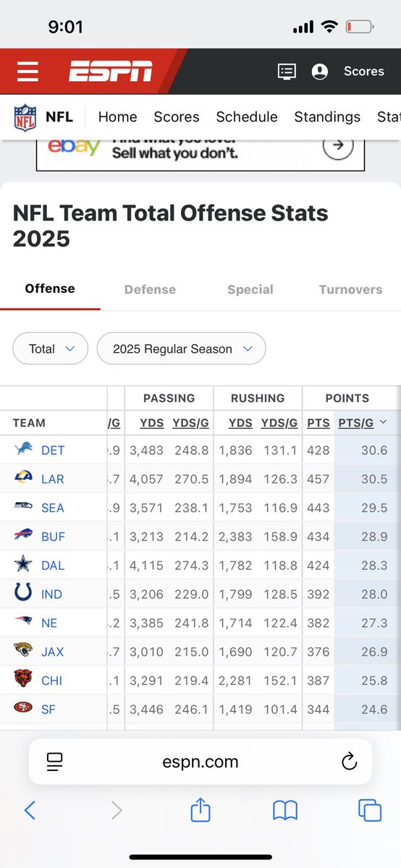Switch to the Defense tab

tap(148, 289)
